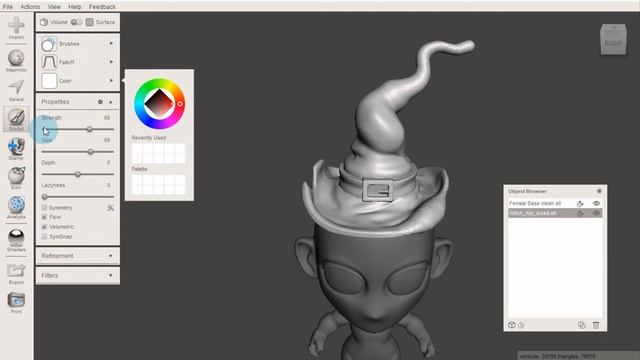Open the Shaders panel
Viewport: 640px width, 360px height.
pyautogui.click(x=16, y=240)
